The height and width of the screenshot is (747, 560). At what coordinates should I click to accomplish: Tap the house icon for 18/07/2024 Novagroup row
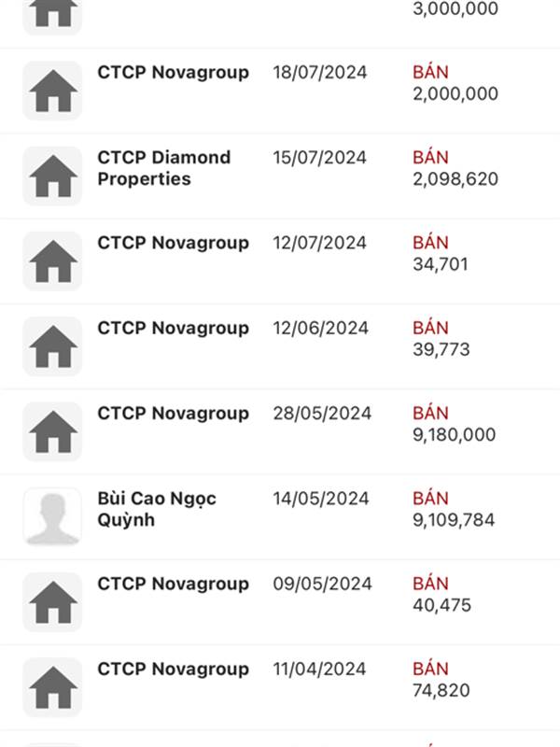click(x=52, y=91)
